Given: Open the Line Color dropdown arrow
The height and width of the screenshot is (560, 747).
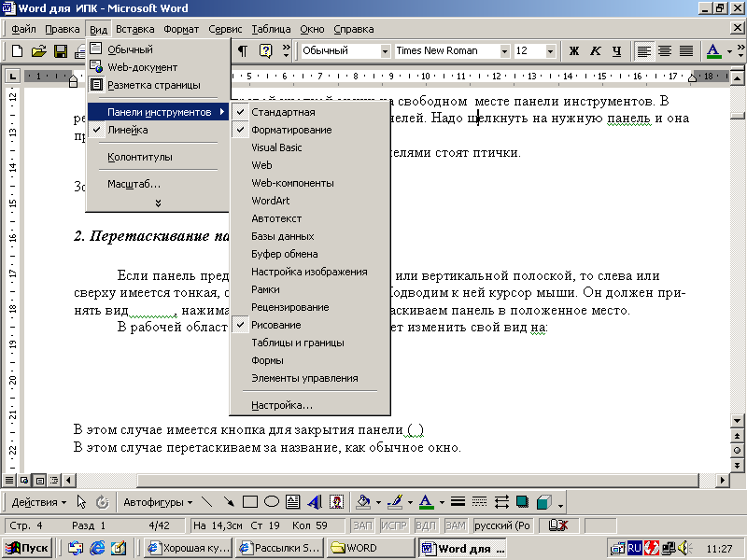Looking at the screenshot, I should (x=410, y=502).
